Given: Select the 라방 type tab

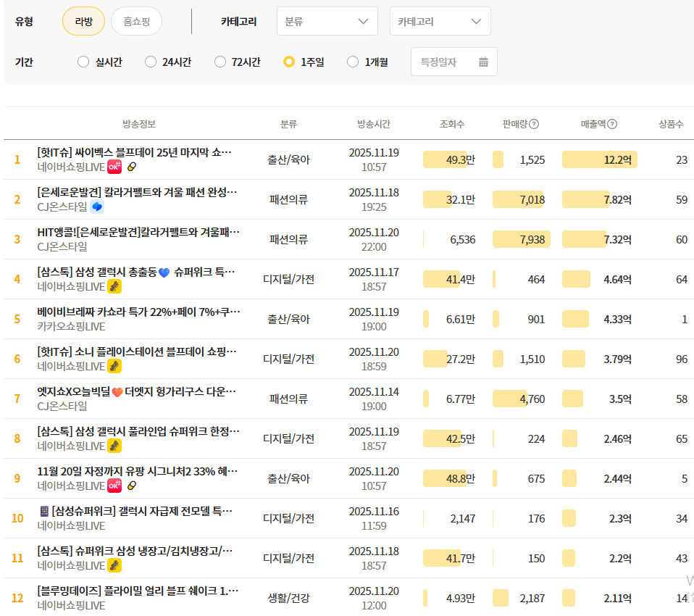Looking at the screenshot, I should pyautogui.click(x=83, y=22).
